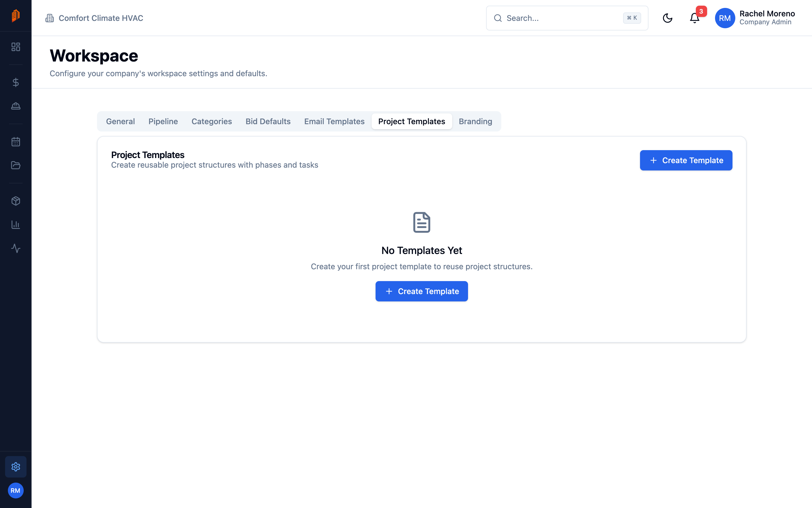Switch to the General tab
The width and height of the screenshot is (812, 508).
coord(120,121)
